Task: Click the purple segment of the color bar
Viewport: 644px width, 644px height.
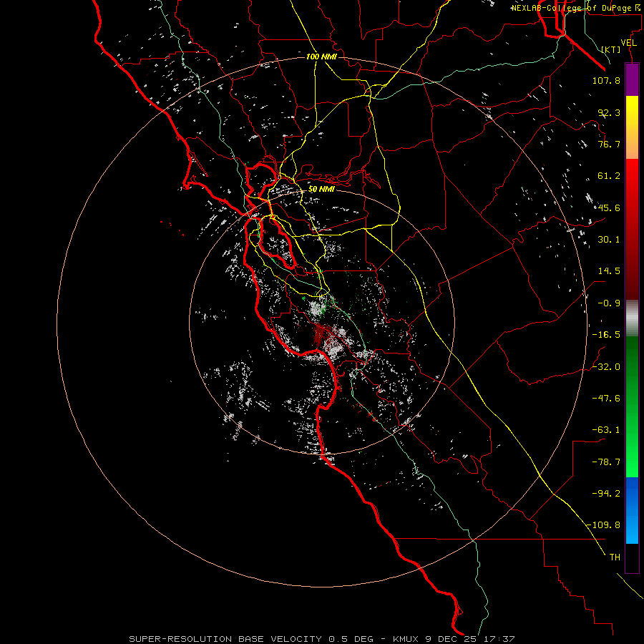Action: coord(632,79)
